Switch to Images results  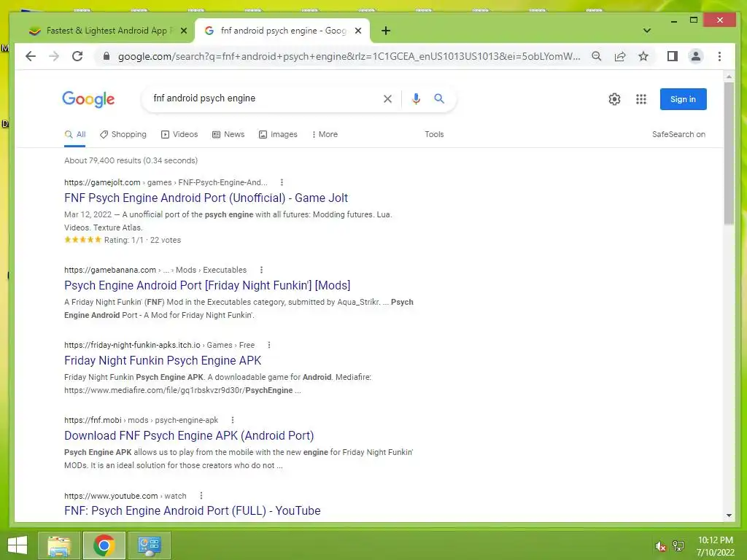coord(278,134)
